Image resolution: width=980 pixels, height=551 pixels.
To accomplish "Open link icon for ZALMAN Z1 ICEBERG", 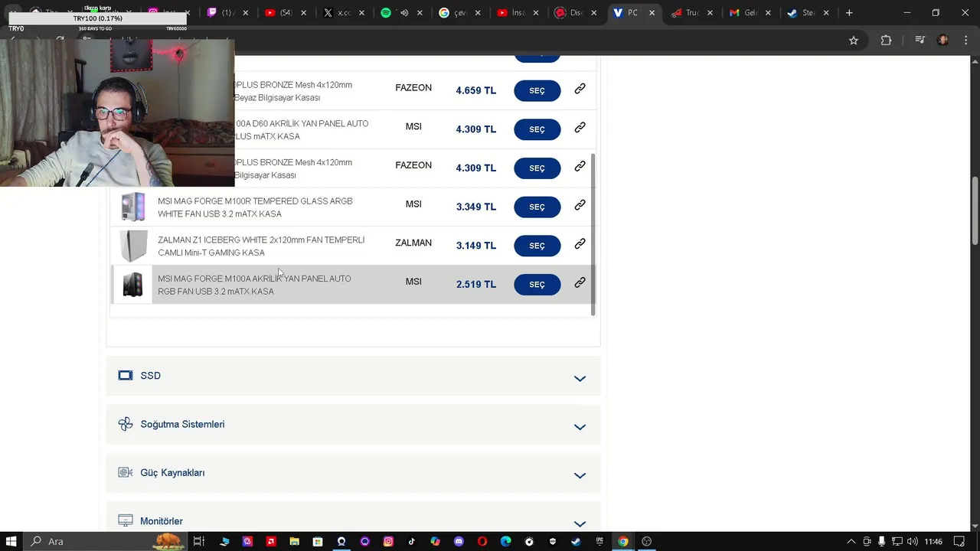I will (580, 243).
